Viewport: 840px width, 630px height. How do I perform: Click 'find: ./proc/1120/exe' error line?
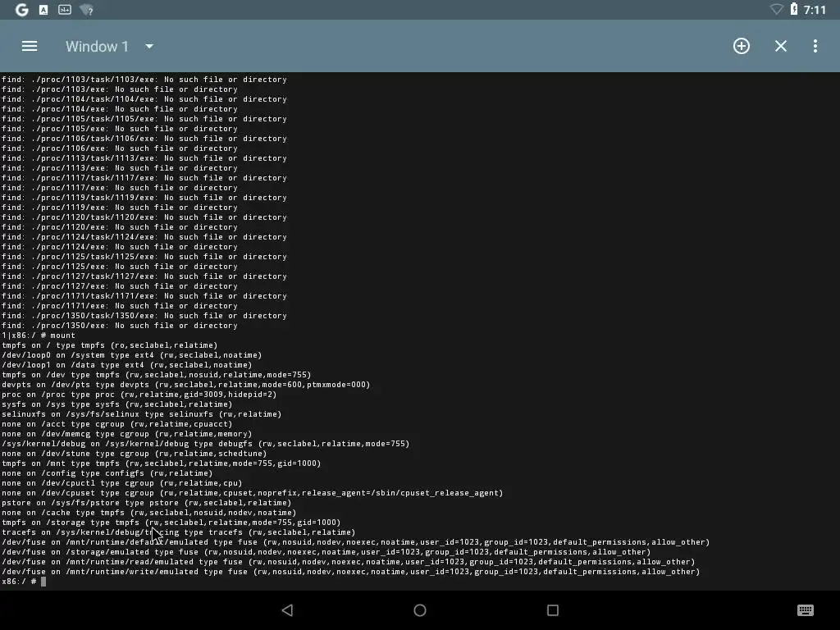click(x=120, y=227)
